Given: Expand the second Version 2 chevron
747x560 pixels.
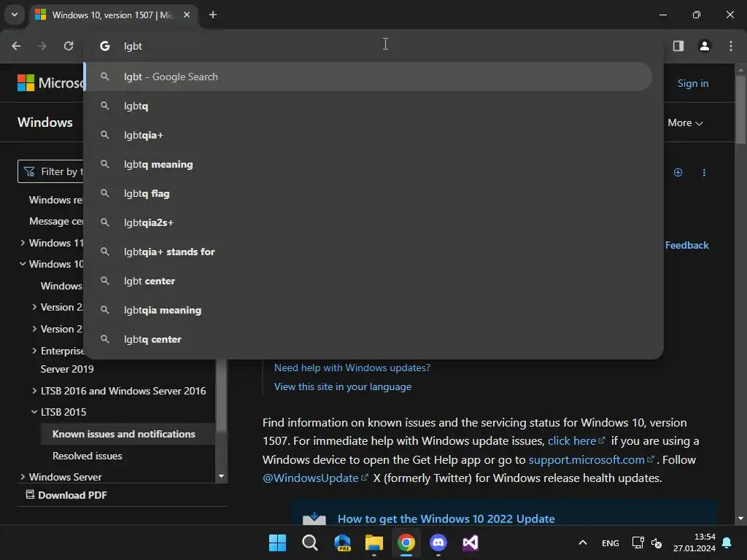Looking at the screenshot, I should pyautogui.click(x=34, y=329).
